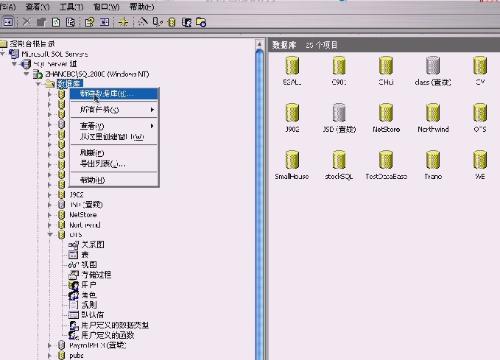Click the folder with clock toolbar icon

(201, 22)
